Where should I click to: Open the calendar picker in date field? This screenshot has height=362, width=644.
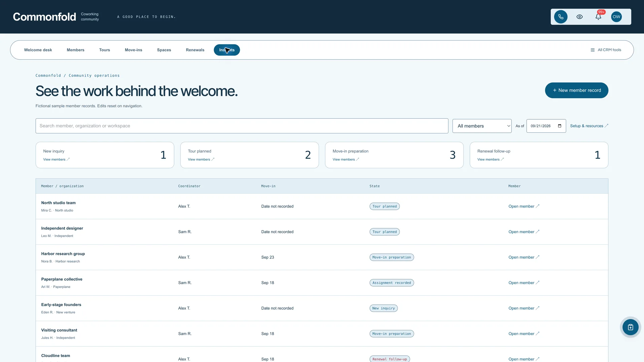[x=559, y=126]
